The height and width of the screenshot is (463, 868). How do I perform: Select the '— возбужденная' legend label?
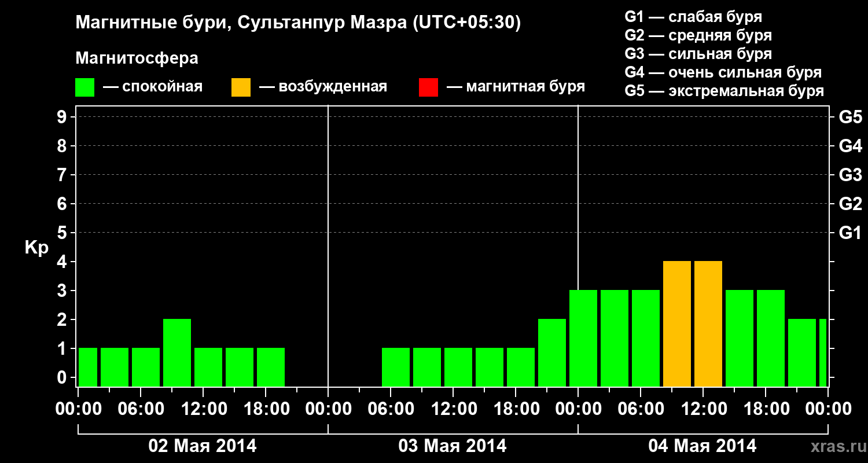point(323,87)
